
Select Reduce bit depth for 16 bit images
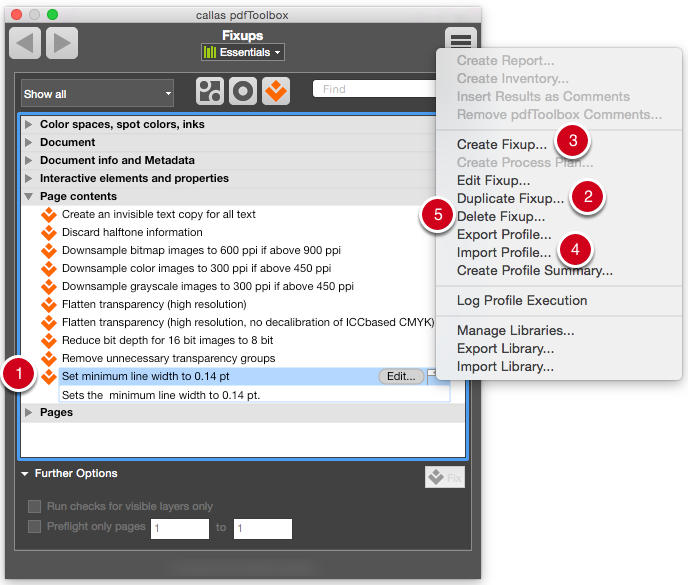coord(168,340)
